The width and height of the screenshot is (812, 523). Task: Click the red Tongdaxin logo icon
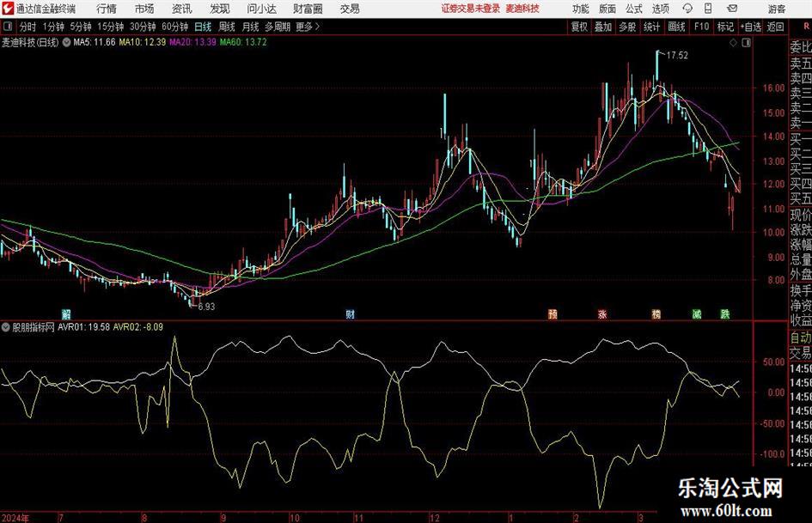pos(8,9)
